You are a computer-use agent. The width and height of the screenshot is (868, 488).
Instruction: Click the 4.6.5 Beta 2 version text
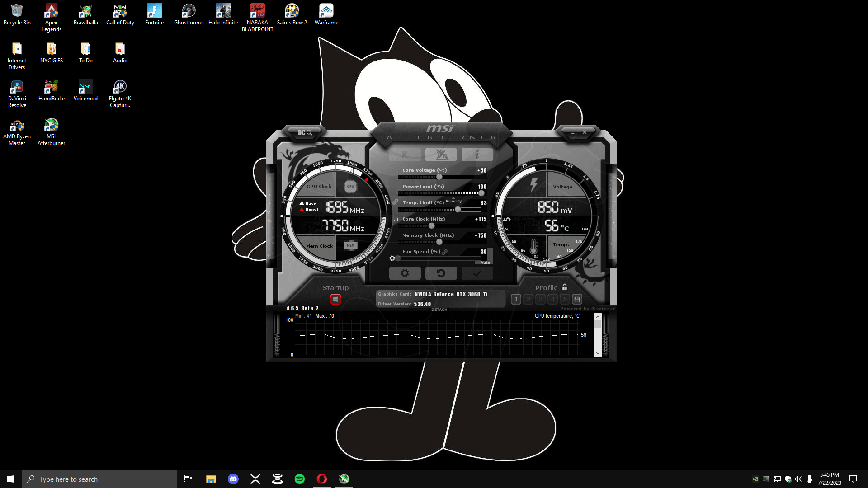click(302, 308)
